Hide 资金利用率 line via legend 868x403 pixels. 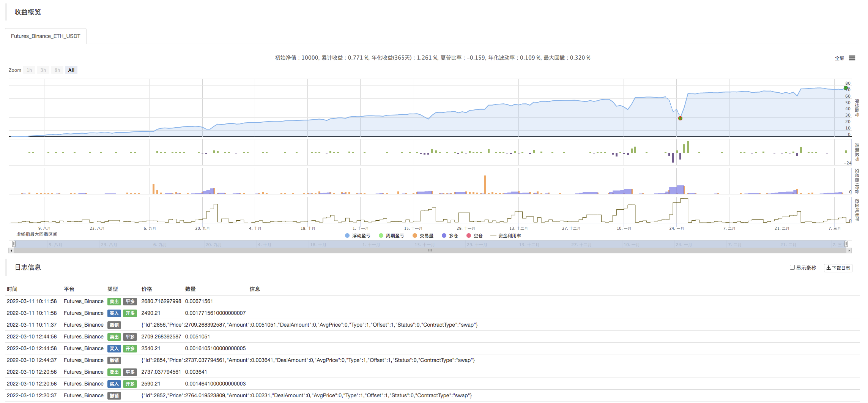[506, 236]
